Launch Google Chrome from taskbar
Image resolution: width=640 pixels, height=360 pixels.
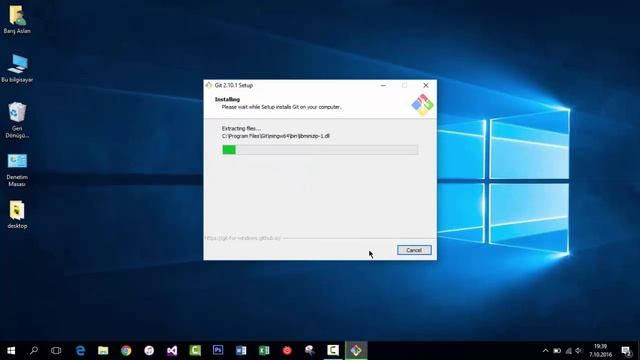click(x=126, y=351)
